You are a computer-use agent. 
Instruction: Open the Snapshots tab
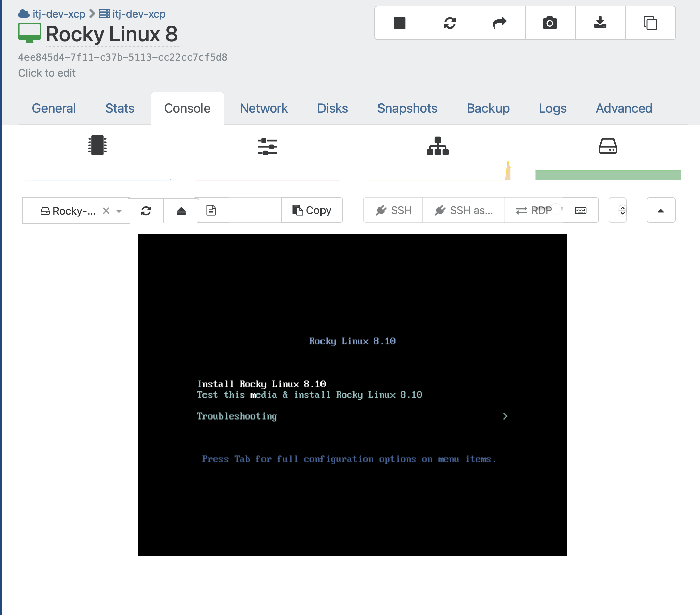click(407, 108)
